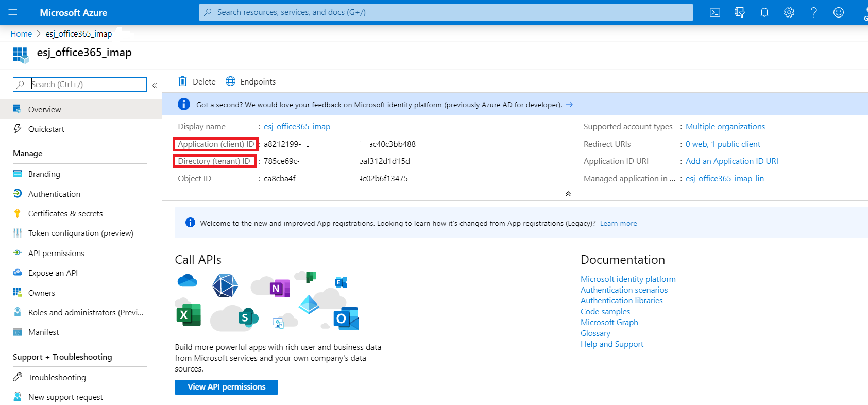Click the Delete trash icon
Screen dimensions: 868x405
(182, 81)
